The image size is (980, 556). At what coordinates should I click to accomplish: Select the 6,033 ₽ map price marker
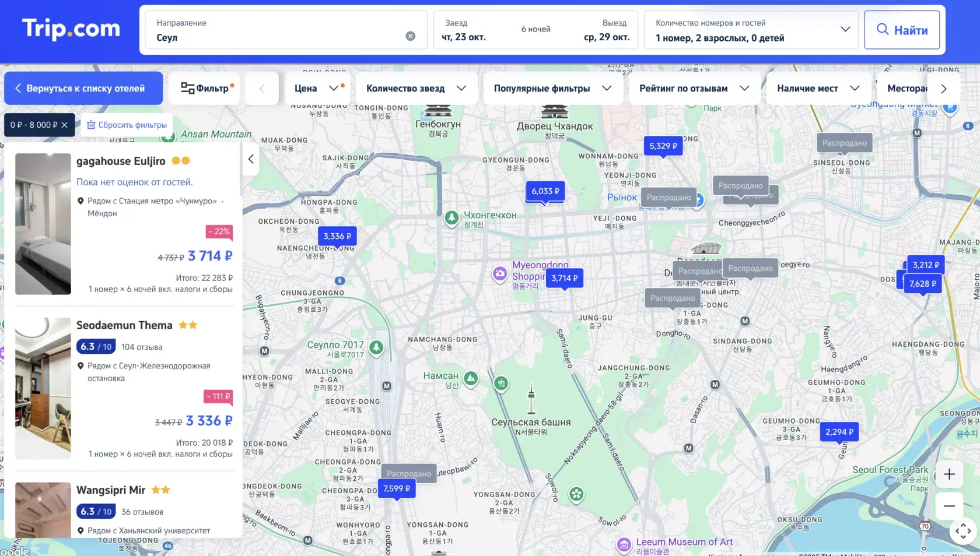[x=545, y=191]
